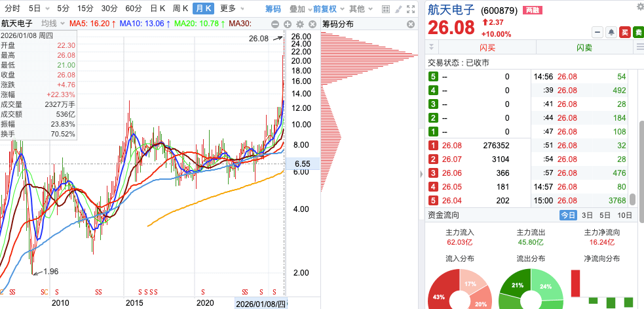This screenshot has width=644, height=309.
Task: Set a price alert with bell icon
Action: pyautogui.click(x=611, y=32)
